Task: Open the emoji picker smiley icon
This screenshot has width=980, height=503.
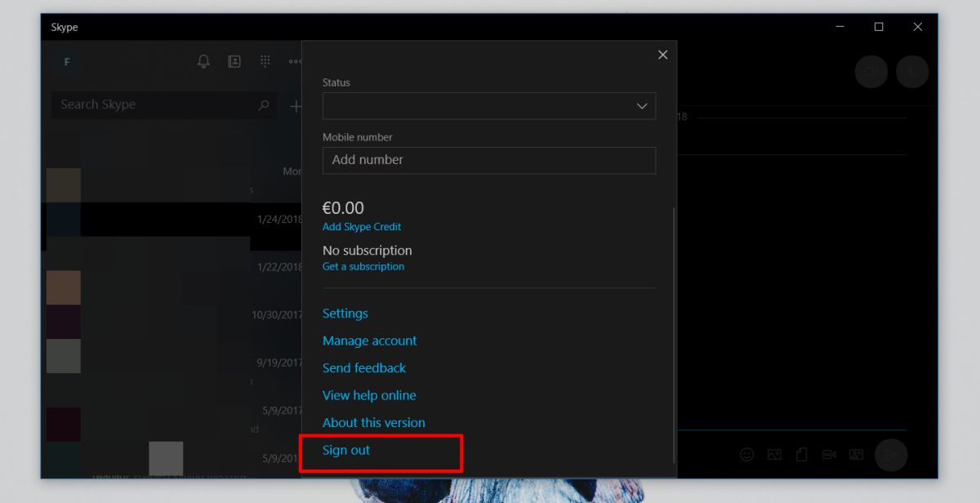Action: pos(746,454)
